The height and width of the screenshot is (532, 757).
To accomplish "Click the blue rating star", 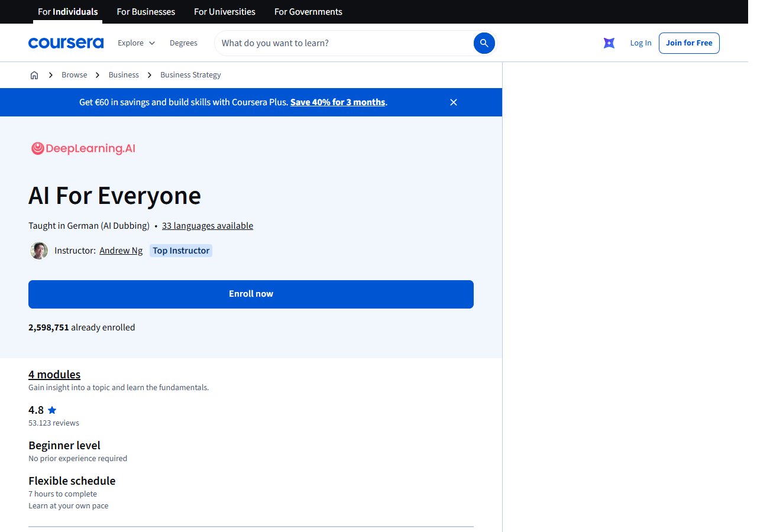I will 52,410.
